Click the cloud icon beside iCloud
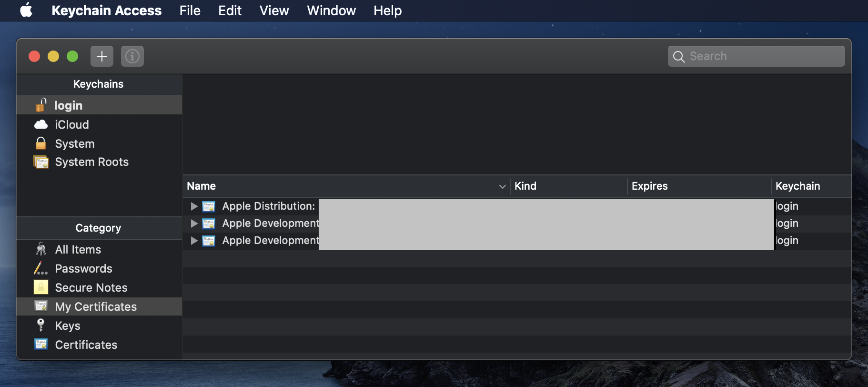The height and width of the screenshot is (387, 868). [41, 124]
